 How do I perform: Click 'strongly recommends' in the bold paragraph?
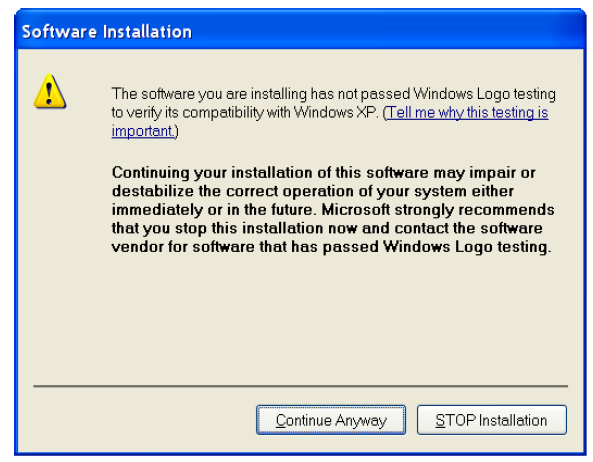click(x=474, y=210)
